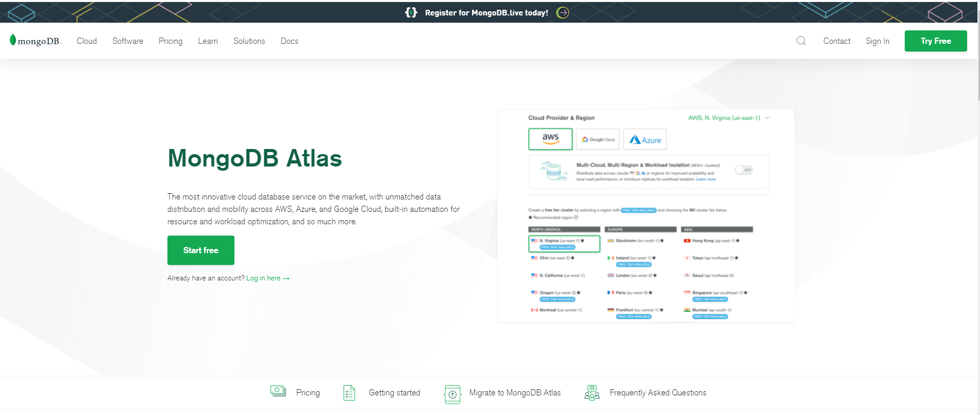Image resolution: width=980 pixels, height=415 pixels.
Task: Select the Ireland (eu-west-1) region
Action: click(x=632, y=258)
